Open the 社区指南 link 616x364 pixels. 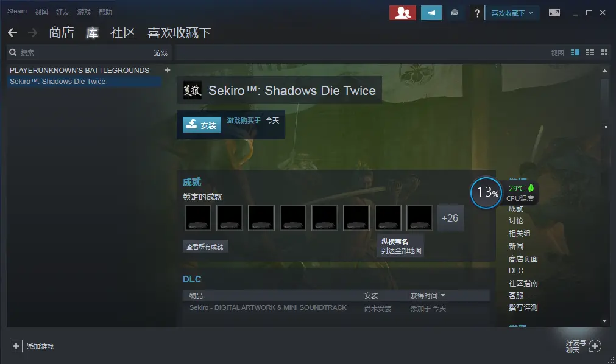point(523,283)
